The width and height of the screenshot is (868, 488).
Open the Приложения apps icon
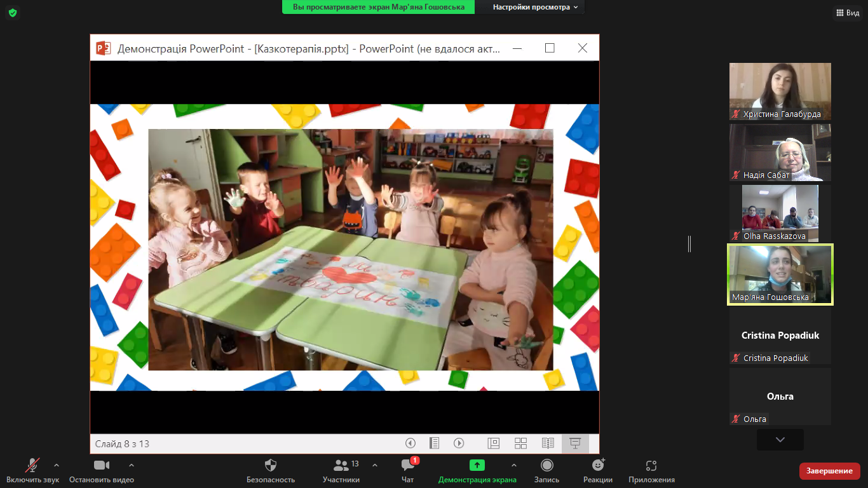(651, 466)
